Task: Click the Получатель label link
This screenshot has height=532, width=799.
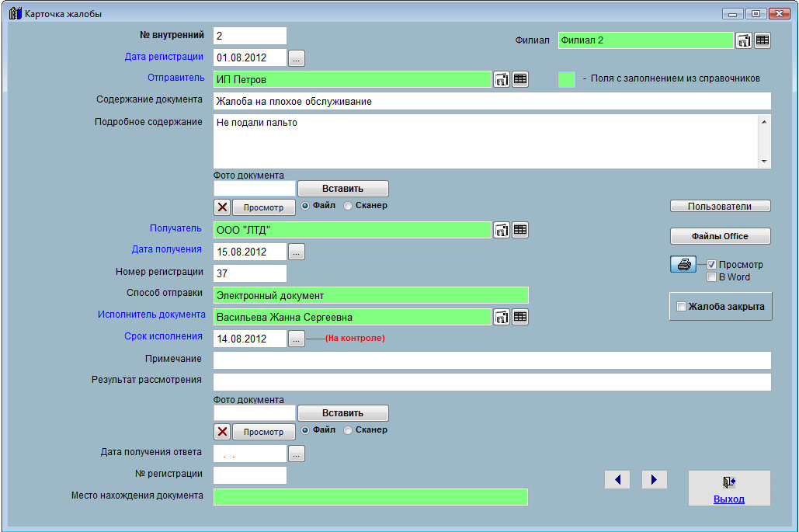Action: click(175, 228)
